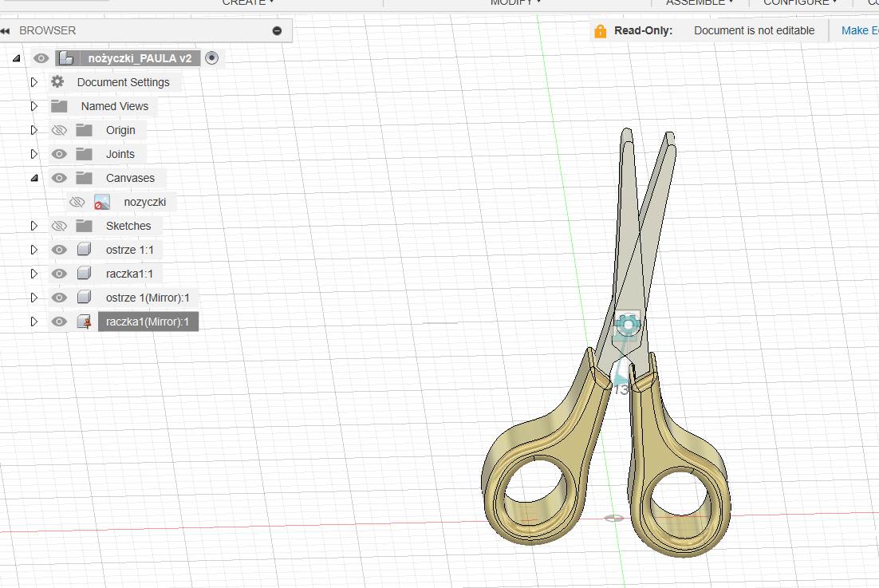Expand Named Views node

tap(34, 106)
